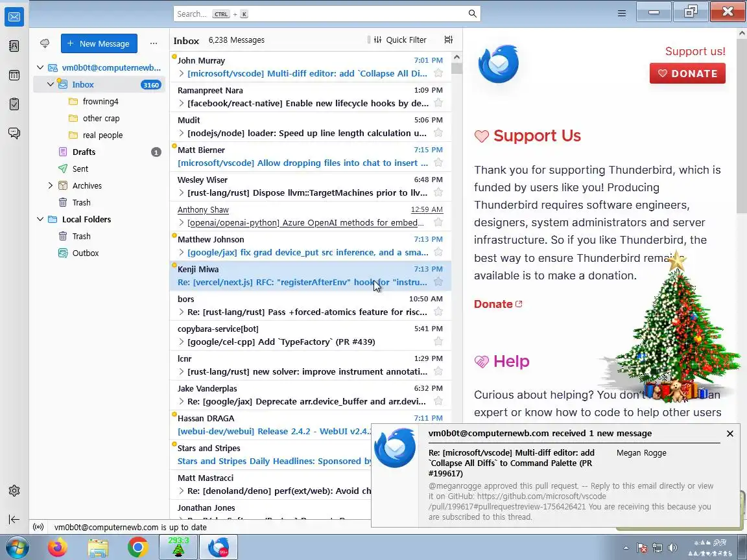Image resolution: width=747 pixels, height=560 pixels.
Task: Star the Anthony Shaw message
Action: [x=438, y=222]
